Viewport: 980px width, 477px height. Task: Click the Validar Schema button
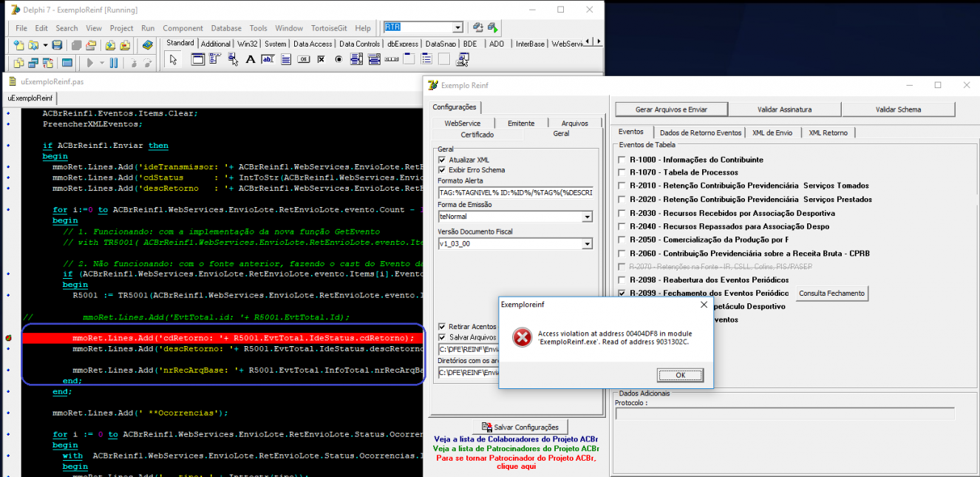(898, 109)
